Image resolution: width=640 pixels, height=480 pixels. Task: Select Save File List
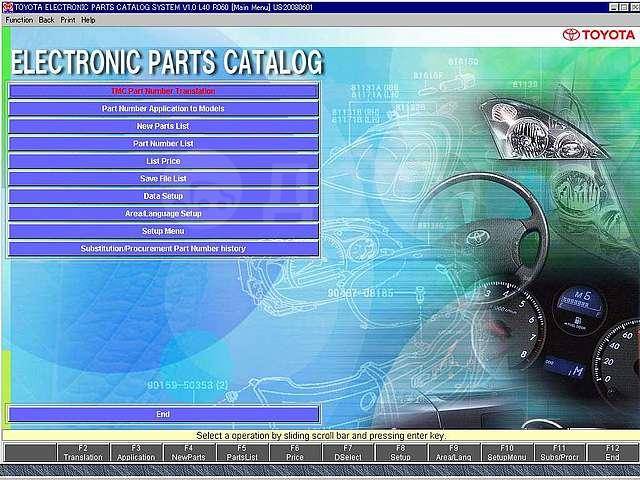[x=163, y=179]
